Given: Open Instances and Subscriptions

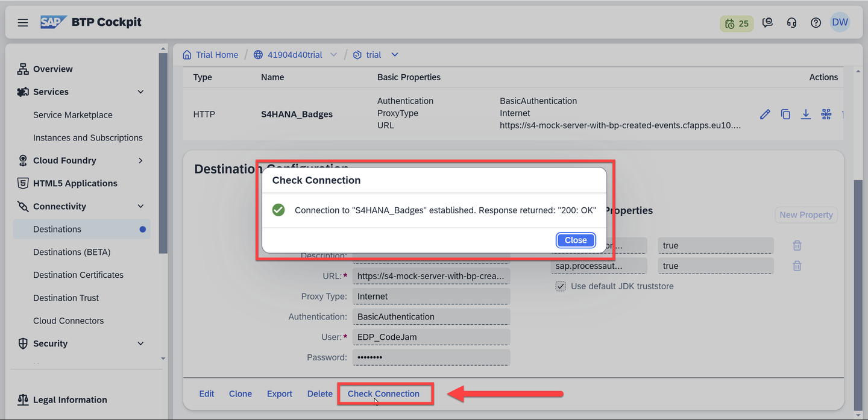Looking at the screenshot, I should pyautogui.click(x=88, y=138).
